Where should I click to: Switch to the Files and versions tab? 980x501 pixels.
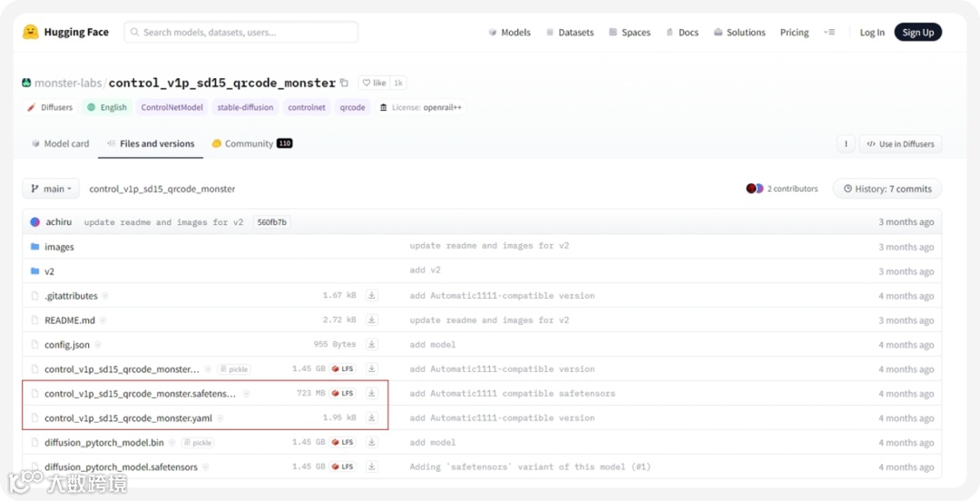pyautogui.click(x=151, y=144)
